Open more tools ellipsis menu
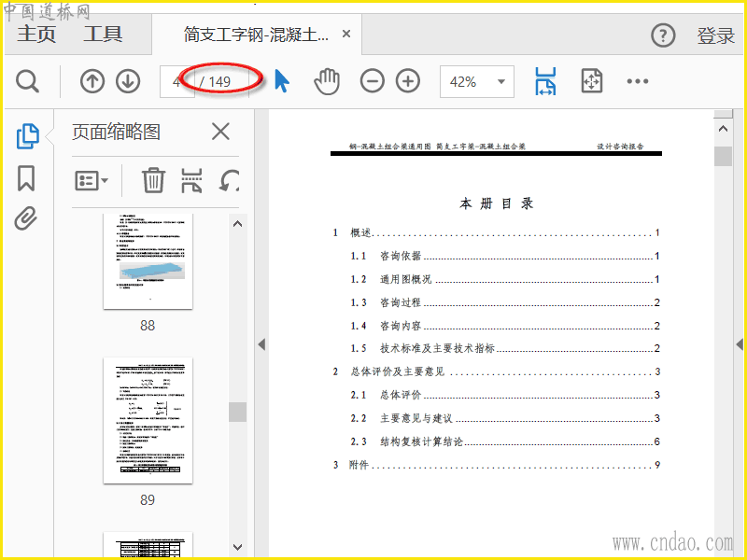 coord(638,81)
